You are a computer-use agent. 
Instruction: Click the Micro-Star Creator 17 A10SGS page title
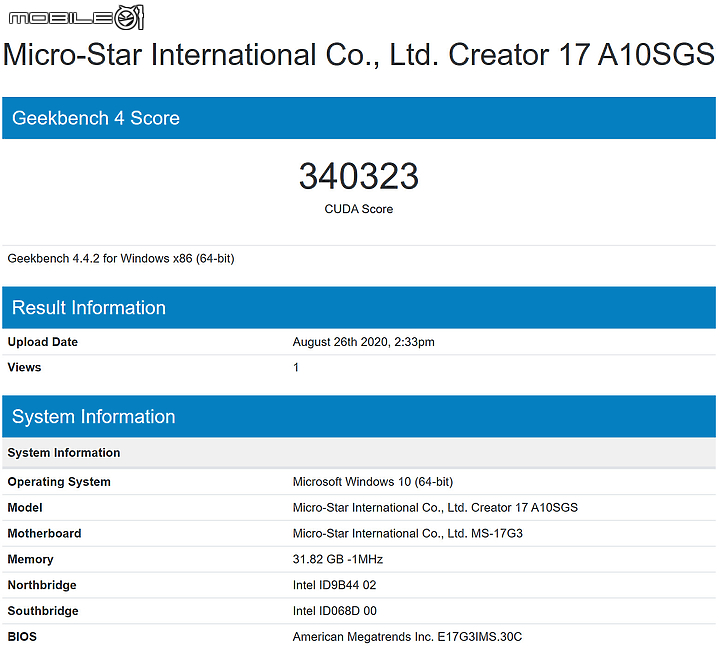359,55
